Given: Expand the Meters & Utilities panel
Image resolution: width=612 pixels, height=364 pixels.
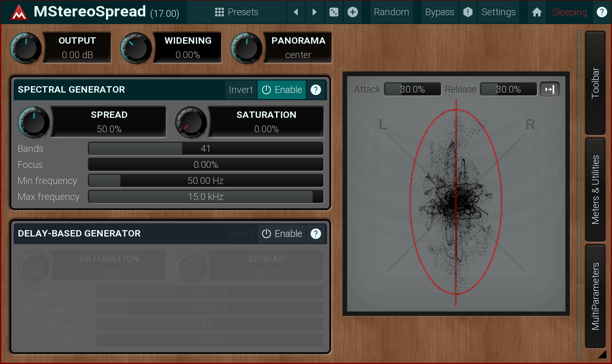Looking at the screenshot, I should 595,190.
